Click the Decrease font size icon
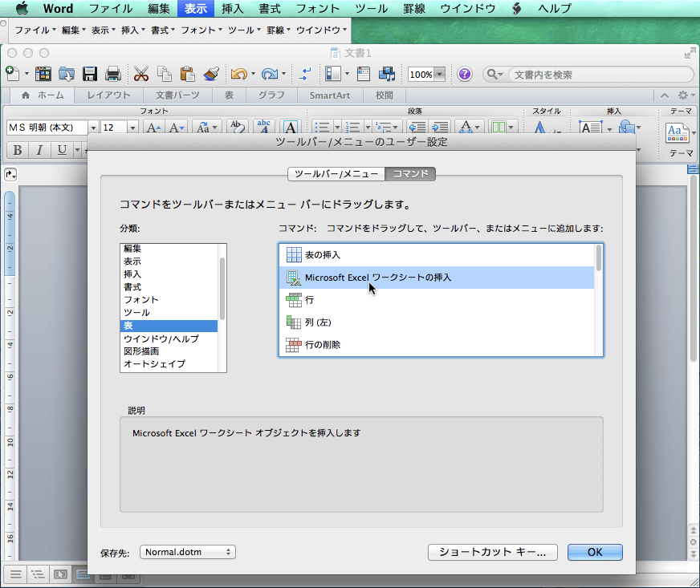 [177, 128]
